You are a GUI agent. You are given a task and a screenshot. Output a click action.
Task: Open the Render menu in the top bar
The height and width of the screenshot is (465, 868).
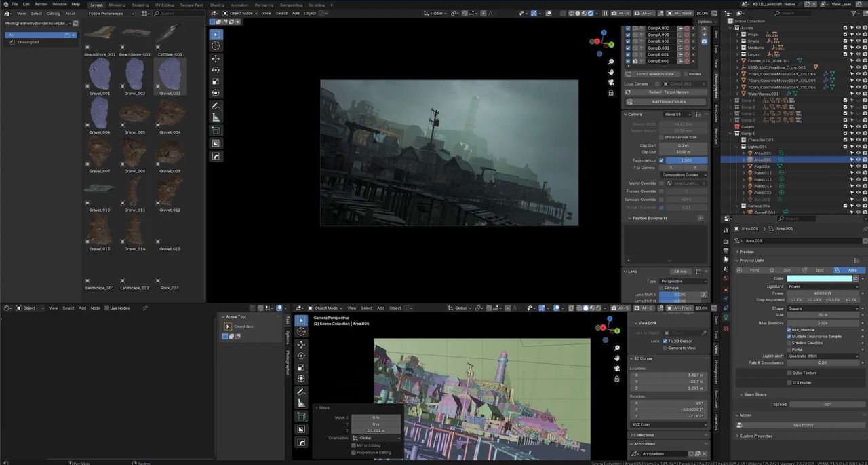(x=41, y=4)
